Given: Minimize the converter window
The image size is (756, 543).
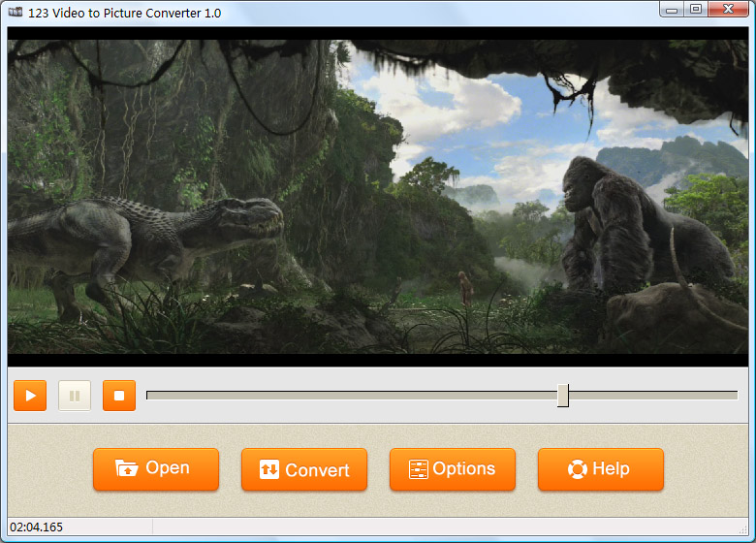Looking at the screenshot, I should tap(671, 10).
